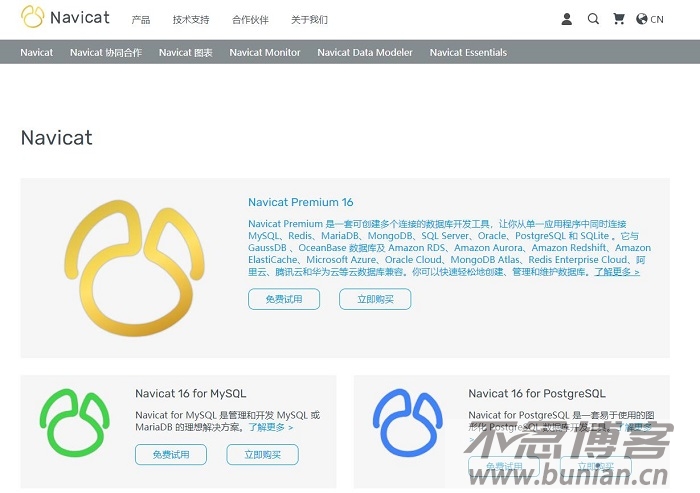Open the 关于我们 menu
Image resolution: width=700 pixels, height=493 pixels.
[309, 20]
